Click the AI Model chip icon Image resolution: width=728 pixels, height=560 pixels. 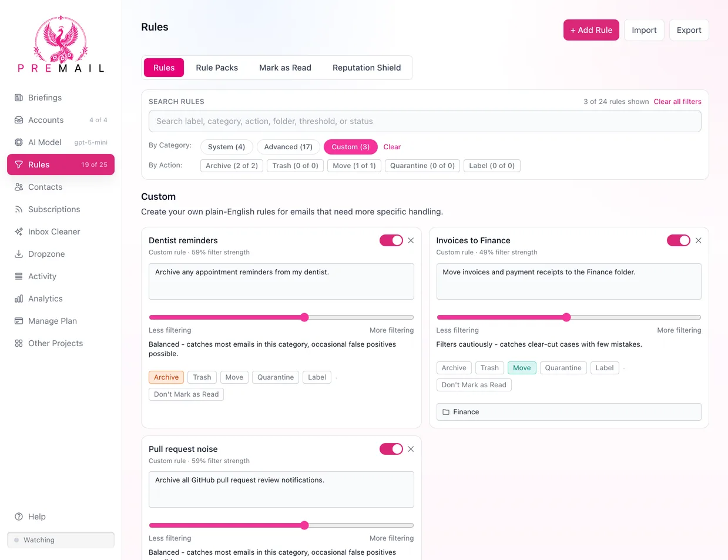[x=19, y=142]
